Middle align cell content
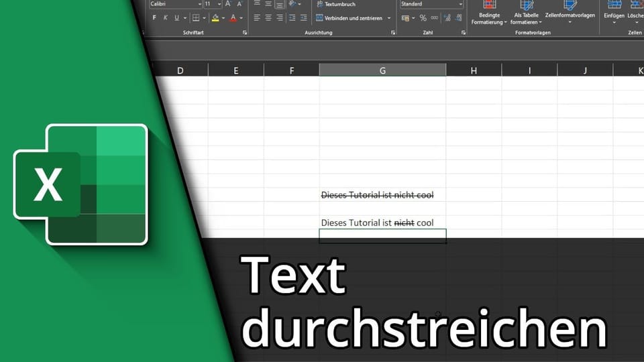This screenshot has height=362, width=644. (x=268, y=4)
